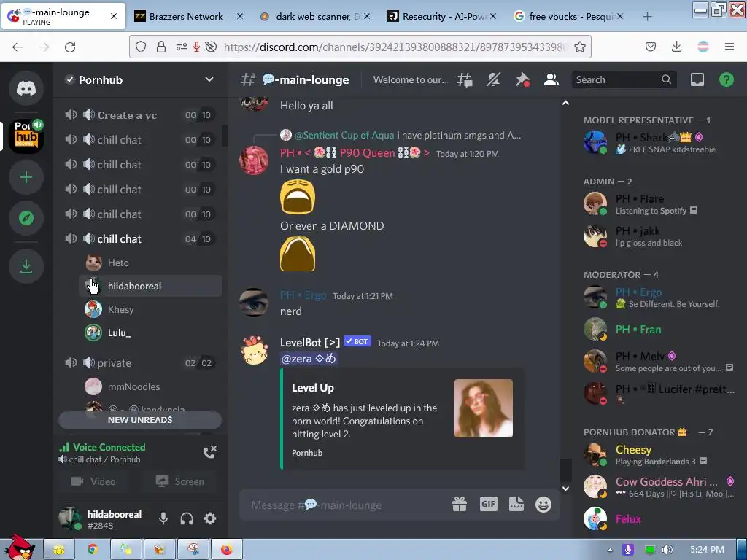Select voice user Lulu_
Viewport: 747px width, 560px height.
[150, 332]
